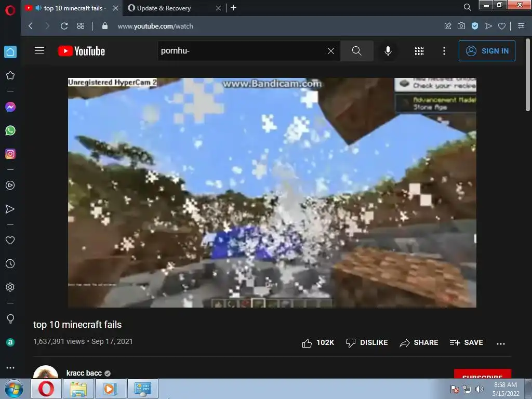Open sidebar setup three dots
The image size is (532, 399).
click(10, 367)
